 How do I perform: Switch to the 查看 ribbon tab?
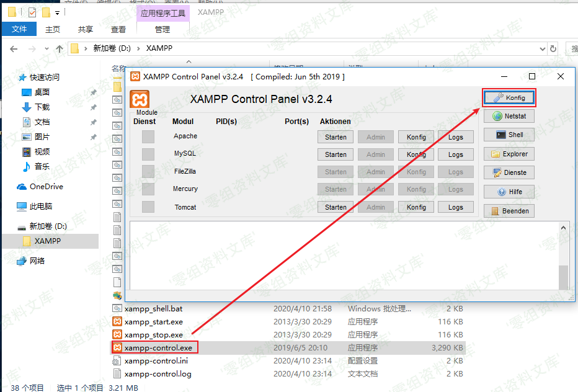coord(118,30)
